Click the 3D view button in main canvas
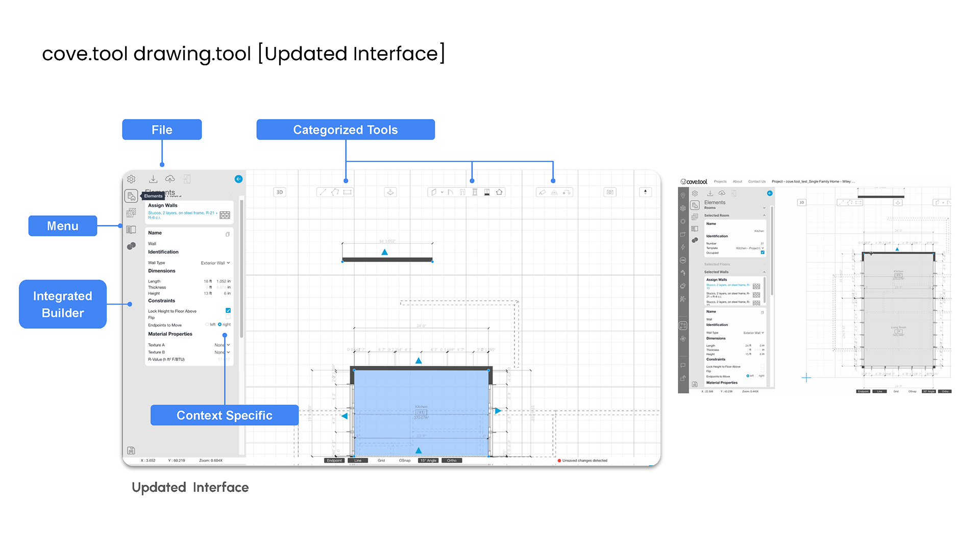Viewport: 980px width, 551px height. (x=279, y=192)
